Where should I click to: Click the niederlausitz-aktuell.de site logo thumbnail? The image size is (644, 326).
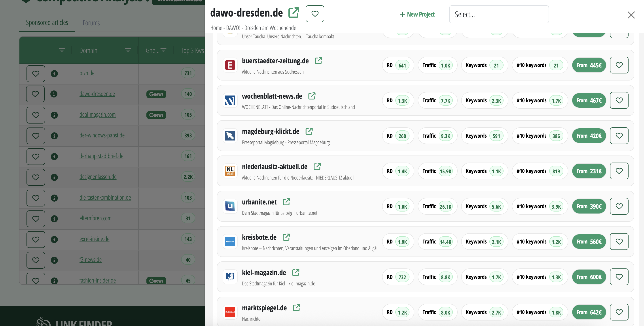pos(230,171)
